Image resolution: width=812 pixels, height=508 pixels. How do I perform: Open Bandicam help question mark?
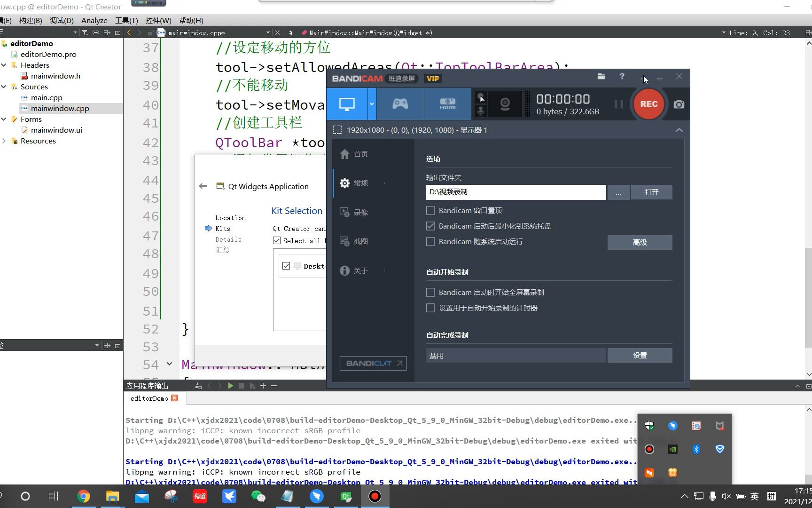pyautogui.click(x=622, y=76)
